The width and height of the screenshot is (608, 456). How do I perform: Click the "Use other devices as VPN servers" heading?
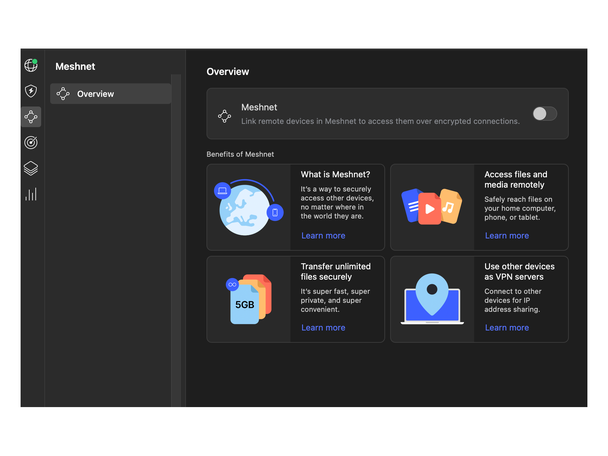coord(519,272)
